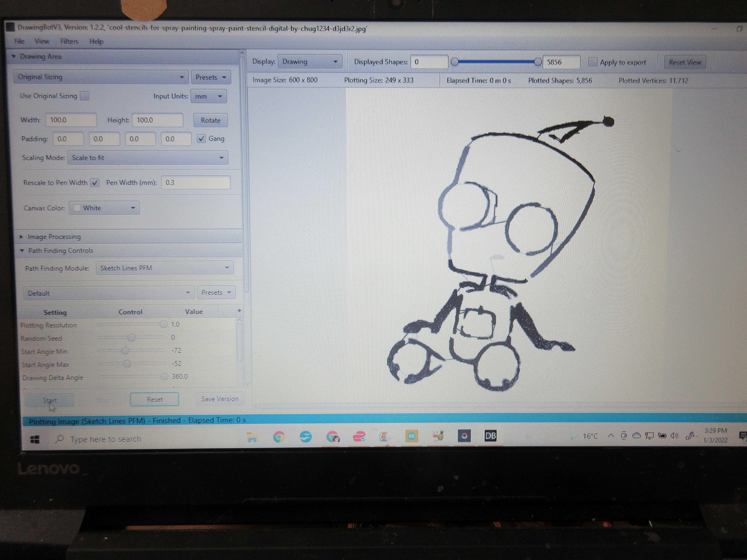
Task: Open the DrawingBot DB taskbar icon
Action: click(x=490, y=436)
